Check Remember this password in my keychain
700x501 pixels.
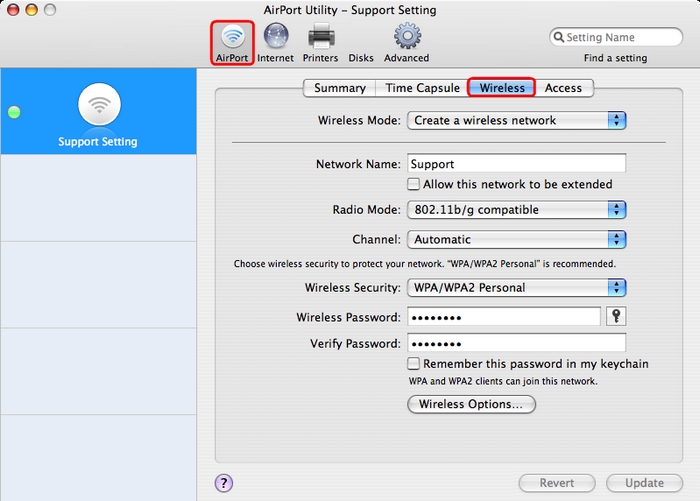point(413,363)
